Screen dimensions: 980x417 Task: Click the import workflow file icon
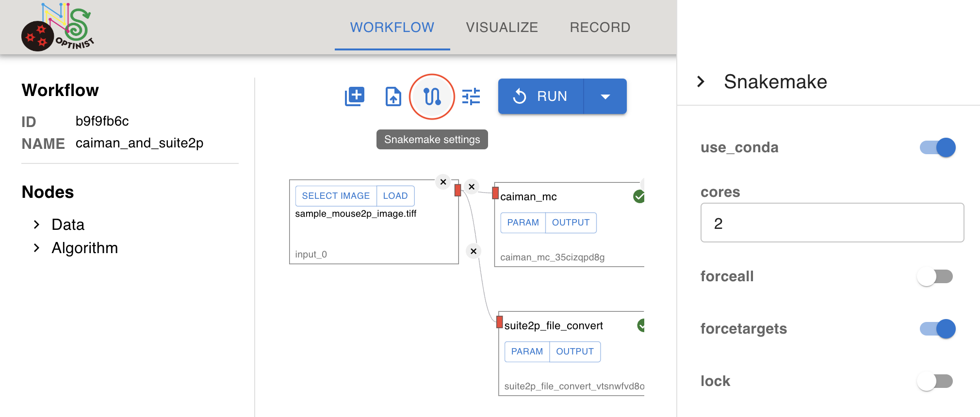pos(393,96)
